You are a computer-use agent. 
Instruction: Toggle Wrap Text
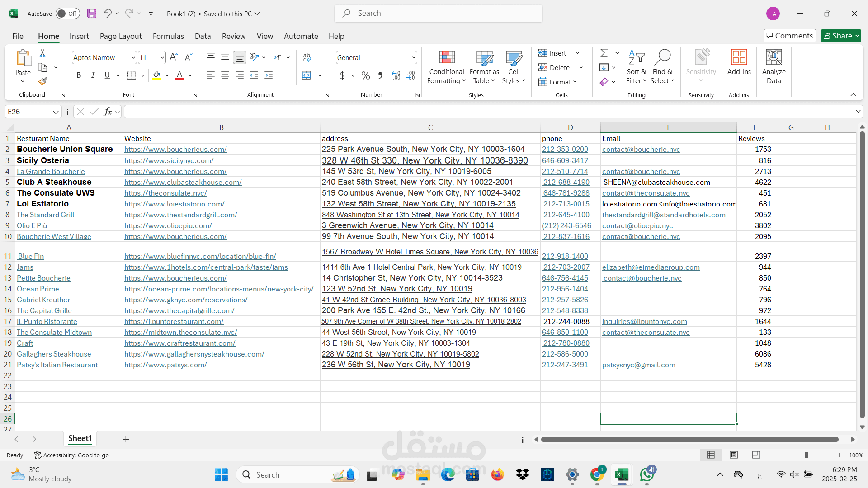click(307, 57)
